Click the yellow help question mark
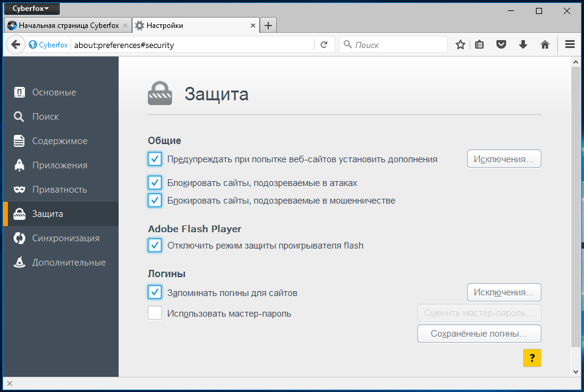This screenshot has height=392, width=584. 532,358
